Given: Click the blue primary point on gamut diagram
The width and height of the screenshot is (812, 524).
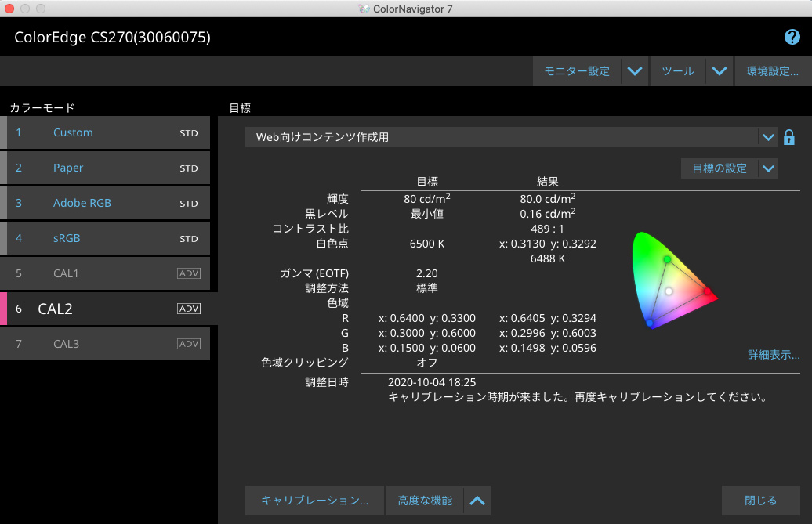Looking at the screenshot, I should pyautogui.click(x=650, y=323).
